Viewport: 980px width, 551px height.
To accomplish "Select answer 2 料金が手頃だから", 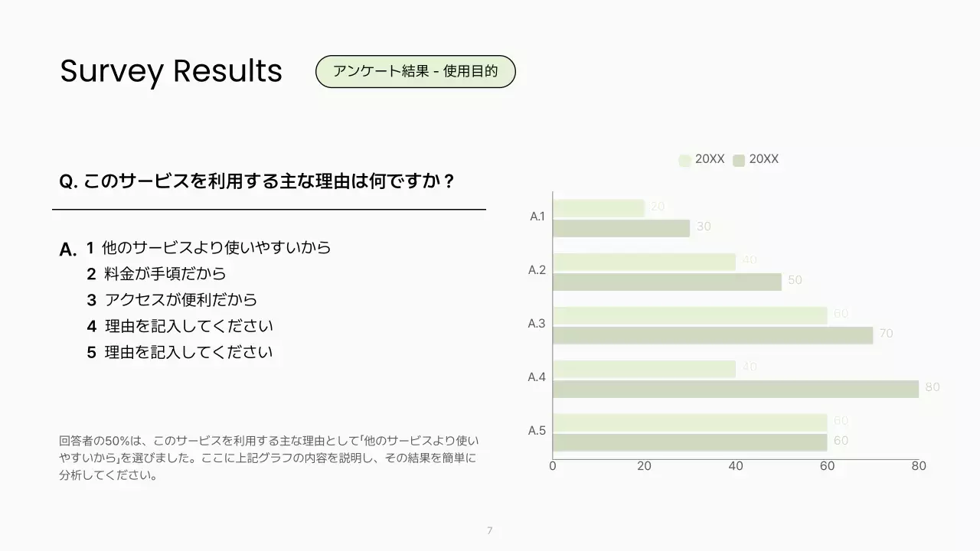I will pos(165,274).
